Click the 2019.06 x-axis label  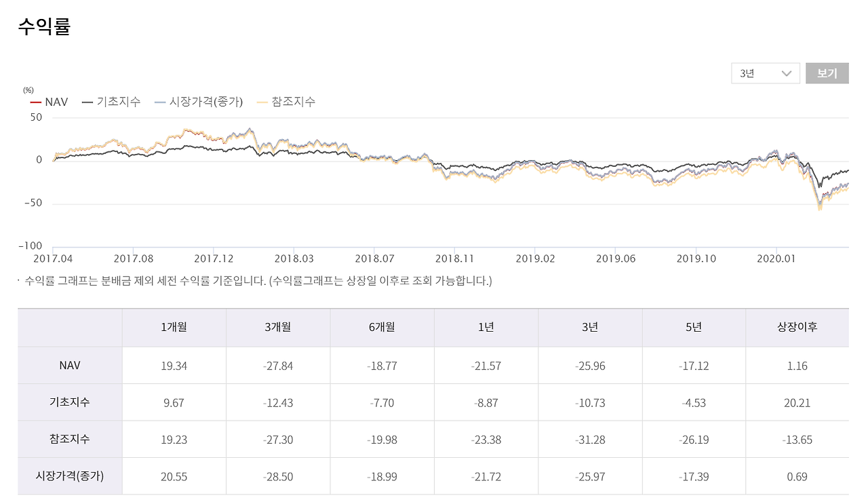tap(616, 258)
